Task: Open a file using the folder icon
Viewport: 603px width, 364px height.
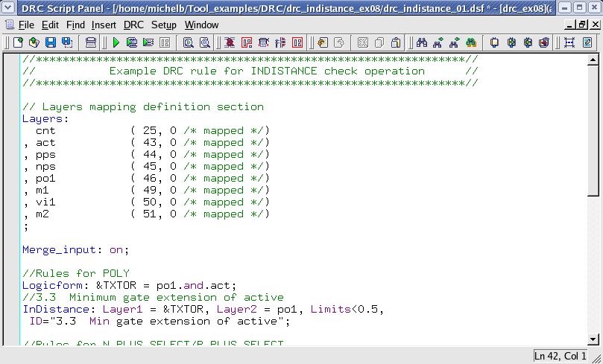Action: coord(34,42)
